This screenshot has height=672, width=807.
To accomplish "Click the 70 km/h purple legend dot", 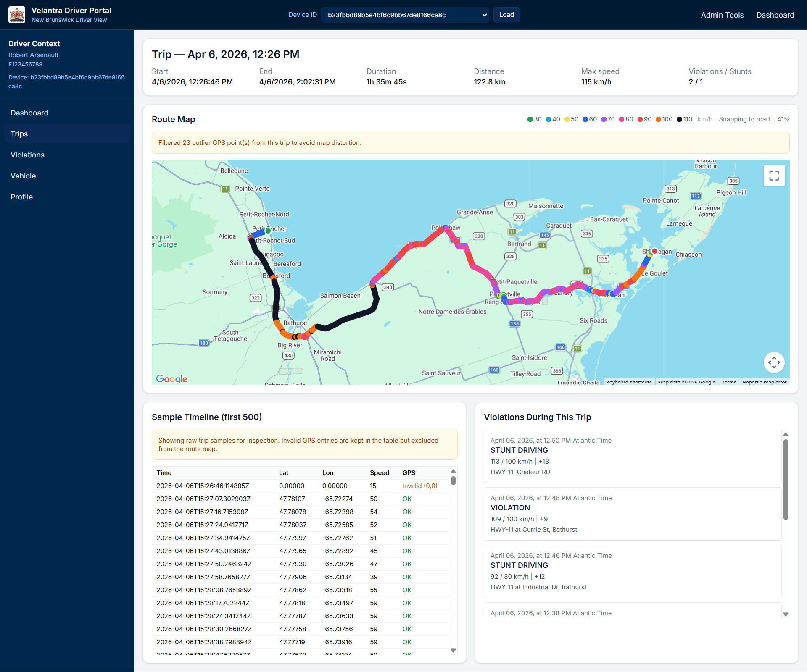I will tap(604, 119).
